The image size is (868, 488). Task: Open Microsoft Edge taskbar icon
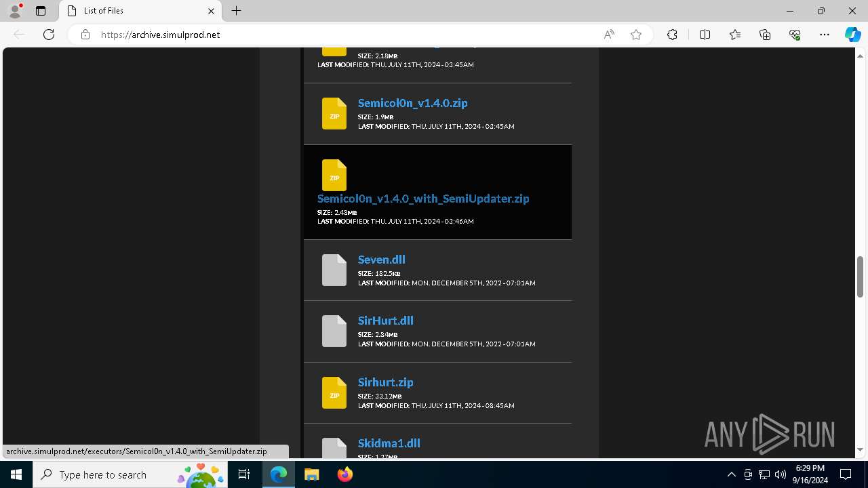tap(279, 474)
